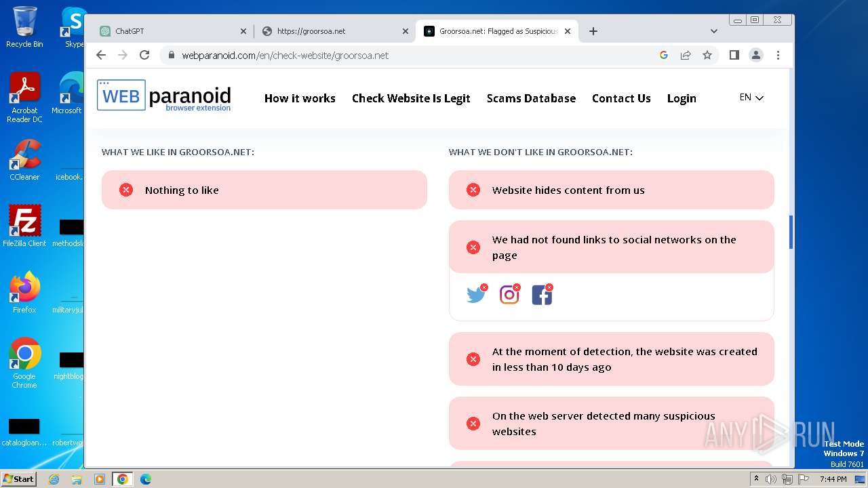Open the Chrome side panel
The width and height of the screenshot is (868, 488).
[x=734, y=55]
